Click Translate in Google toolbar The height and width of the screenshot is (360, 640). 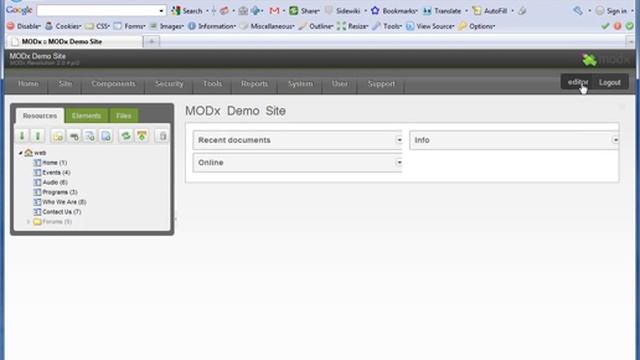click(442, 11)
